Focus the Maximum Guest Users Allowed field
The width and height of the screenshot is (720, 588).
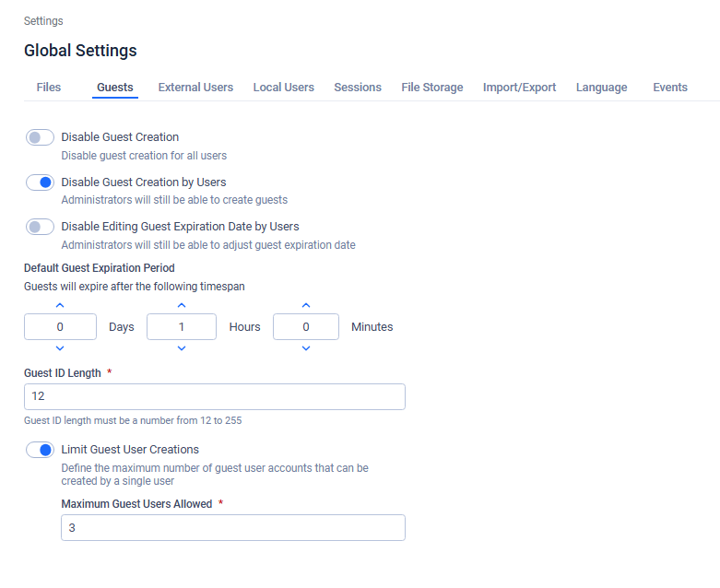click(x=232, y=527)
